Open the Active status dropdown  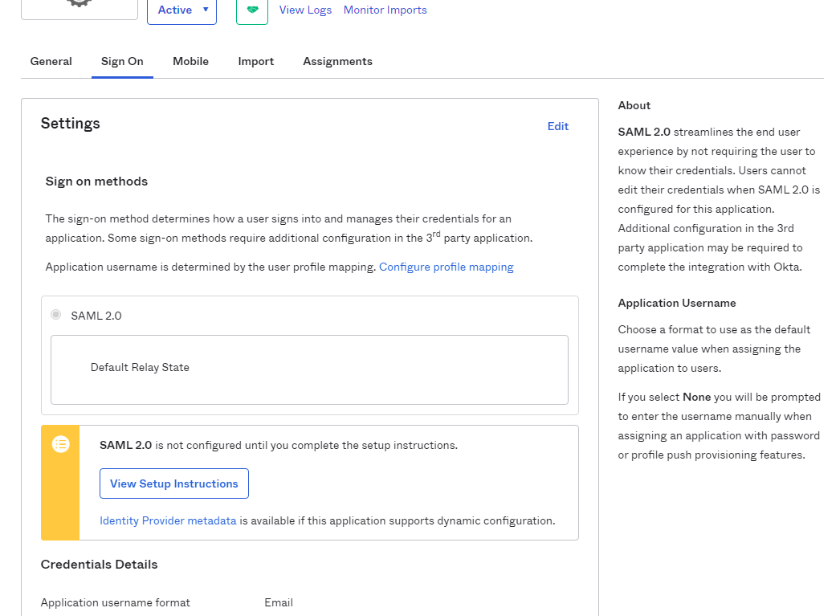182,10
